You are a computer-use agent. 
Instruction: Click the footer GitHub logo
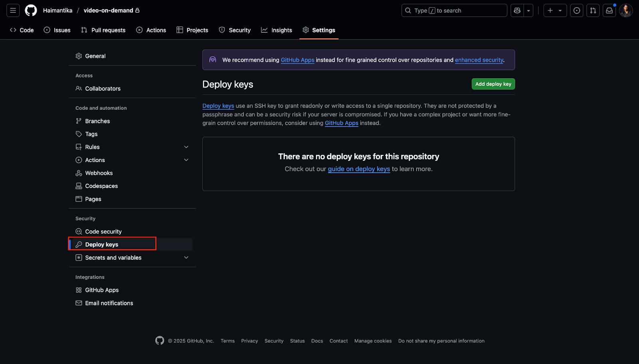pyautogui.click(x=160, y=340)
